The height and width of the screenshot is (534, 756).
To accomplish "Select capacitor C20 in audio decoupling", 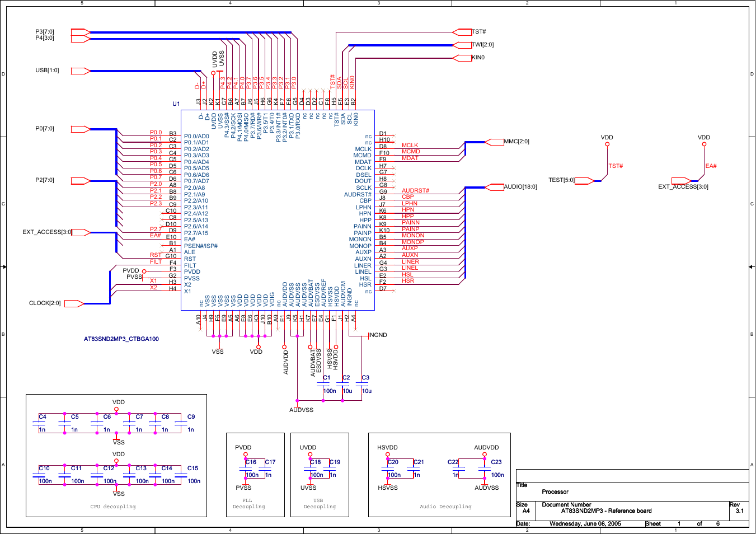I will pyautogui.click(x=388, y=469).
